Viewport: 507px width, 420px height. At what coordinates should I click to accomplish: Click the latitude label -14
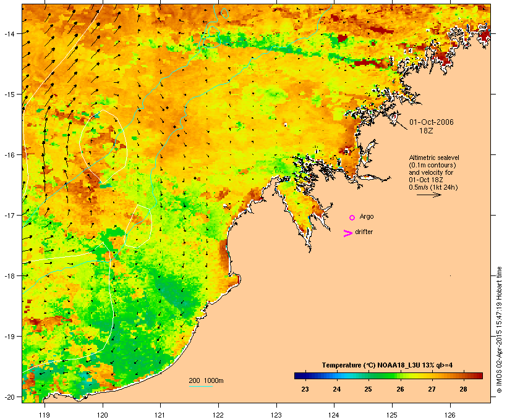point(9,33)
